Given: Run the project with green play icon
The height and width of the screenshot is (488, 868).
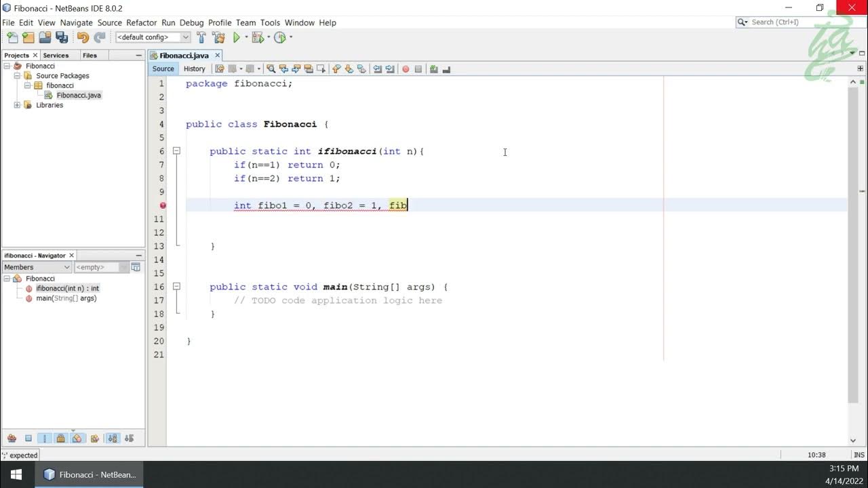Looking at the screenshot, I should (x=237, y=37).
